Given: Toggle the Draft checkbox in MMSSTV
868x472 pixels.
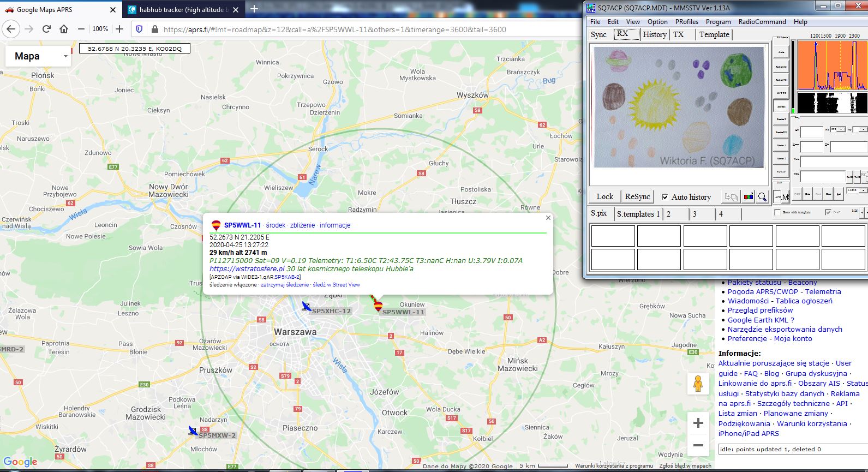Looking at the screenshot, I should click(828, 212).
